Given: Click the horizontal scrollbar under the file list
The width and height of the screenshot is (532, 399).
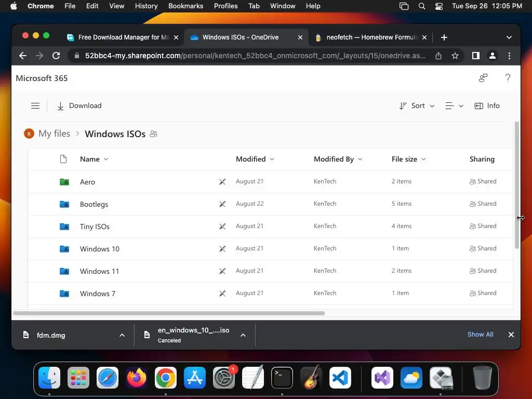Looking at the screenshot, I should [x=169, y=313].
